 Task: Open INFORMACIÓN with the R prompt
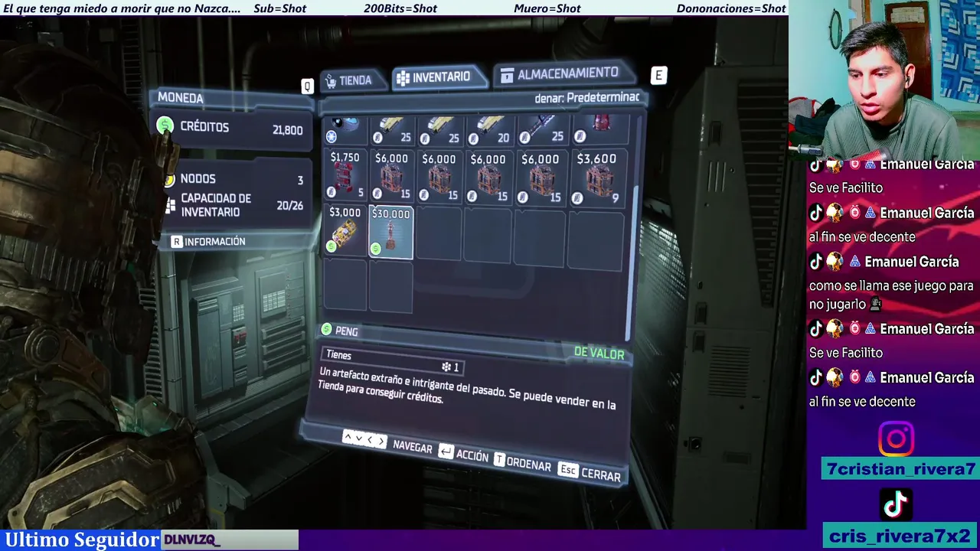[208, 241]
